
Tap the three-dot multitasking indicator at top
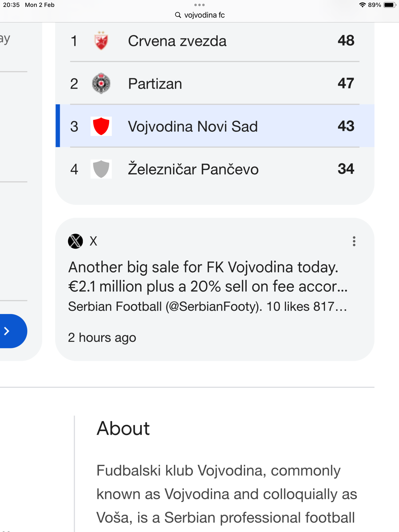(x=199, y=5)
